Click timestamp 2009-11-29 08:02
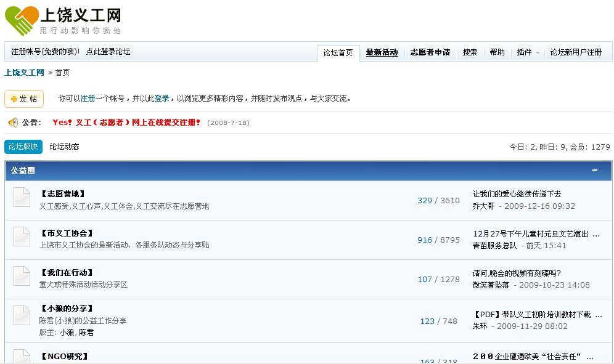This screenshot has height=364, width=614. (532, 326)
